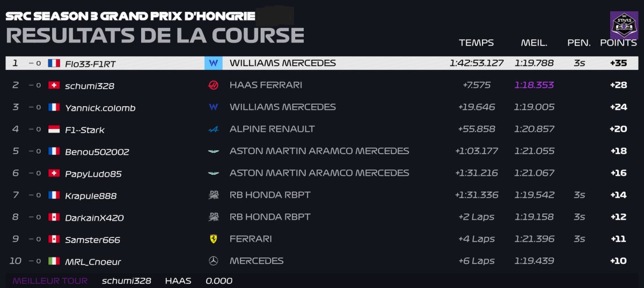Select the Ferrari shield logo for Samster666
Screen dimensions: 644x288
click(x=213, y=239)
